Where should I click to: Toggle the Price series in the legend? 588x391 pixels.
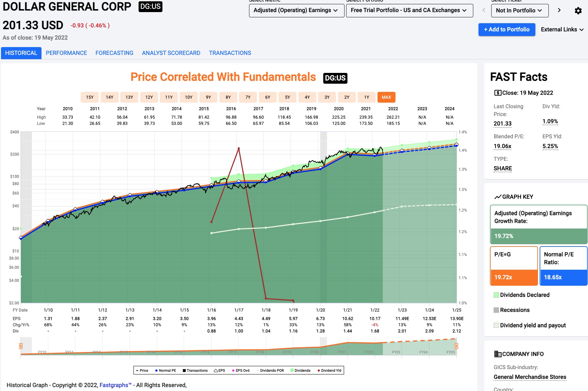point(142,370)
